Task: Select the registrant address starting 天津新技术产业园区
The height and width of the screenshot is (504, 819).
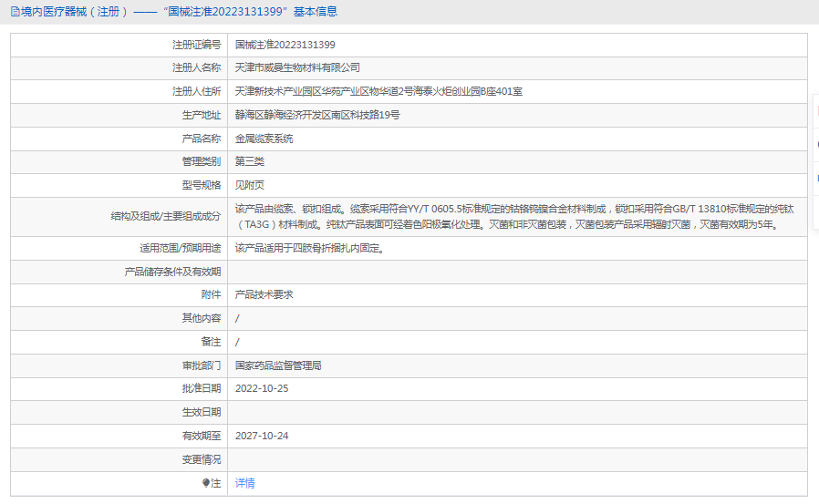Action: pyautogui.click(x=378, y=91)
